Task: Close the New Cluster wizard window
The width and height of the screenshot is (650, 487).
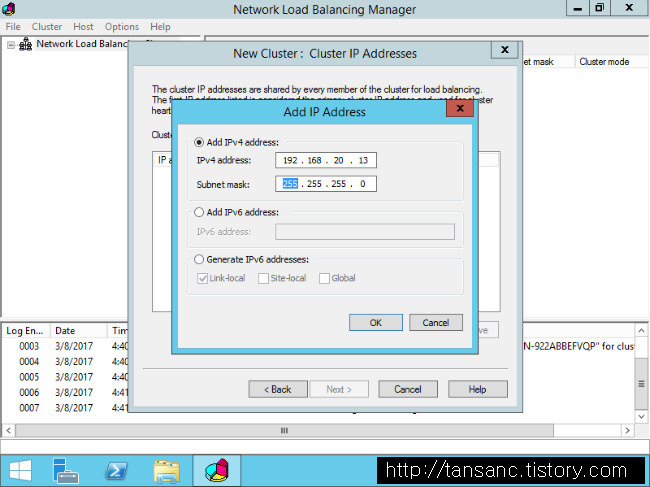Action: pyautogui.click(x=504, y=50)
